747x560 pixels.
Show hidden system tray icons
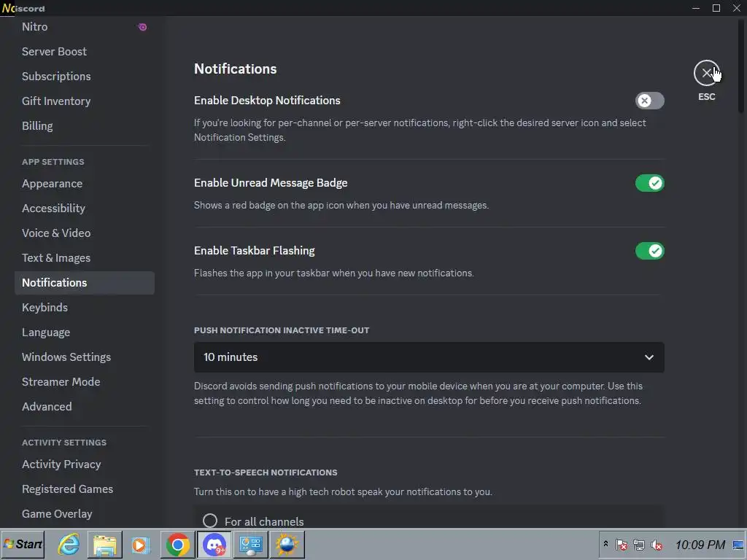(605, 544)
